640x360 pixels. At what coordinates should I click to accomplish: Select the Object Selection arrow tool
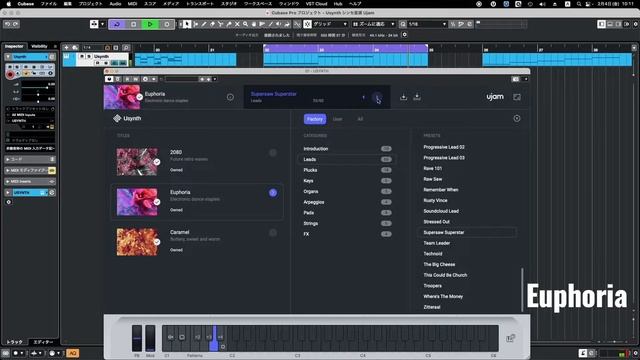point(187,24)
